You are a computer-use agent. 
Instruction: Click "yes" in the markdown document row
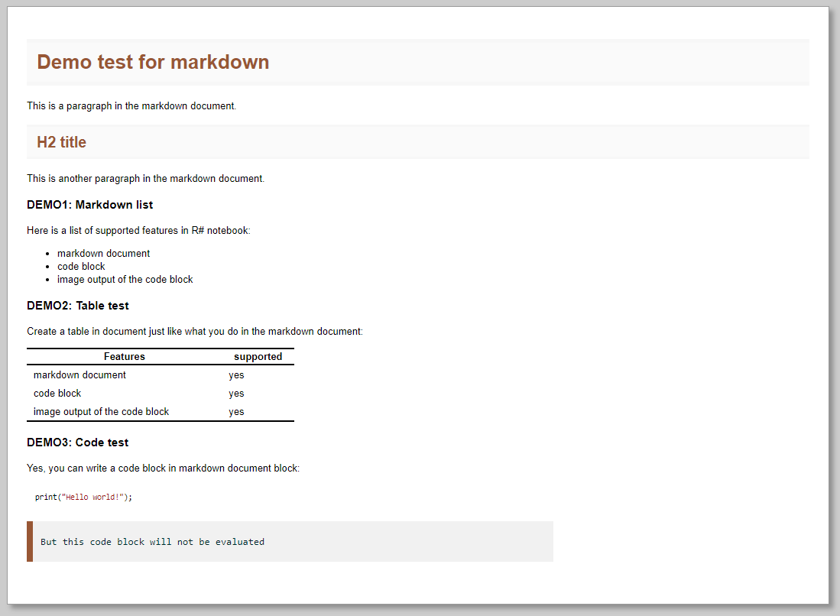[x=236, y=375]
